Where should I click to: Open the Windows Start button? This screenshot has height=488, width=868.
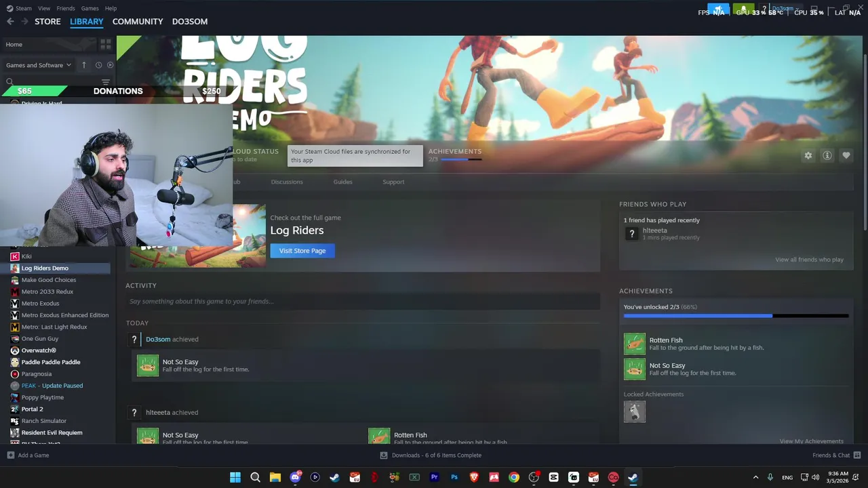click(235, 477)
